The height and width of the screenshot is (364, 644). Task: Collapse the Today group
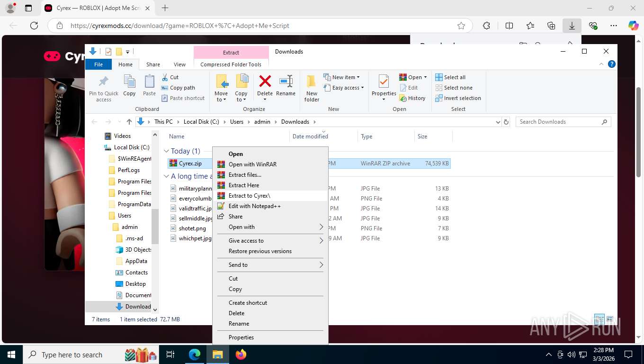tap(166, 151)
